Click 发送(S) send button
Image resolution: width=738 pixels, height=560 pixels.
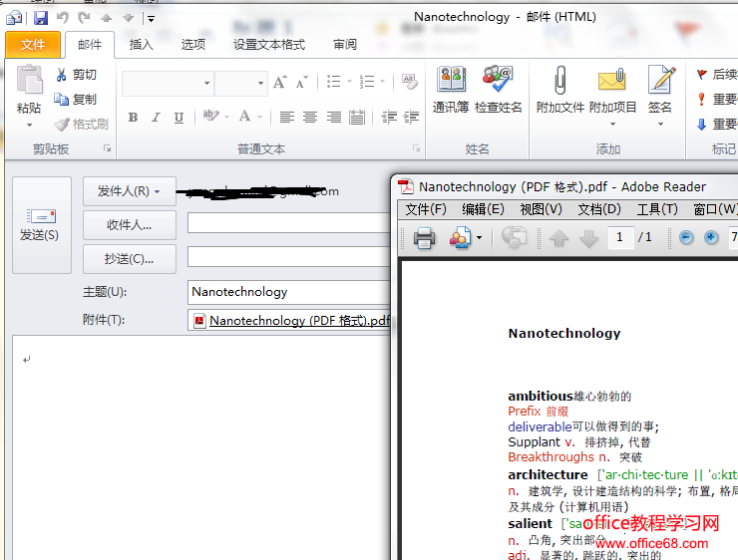42,225
